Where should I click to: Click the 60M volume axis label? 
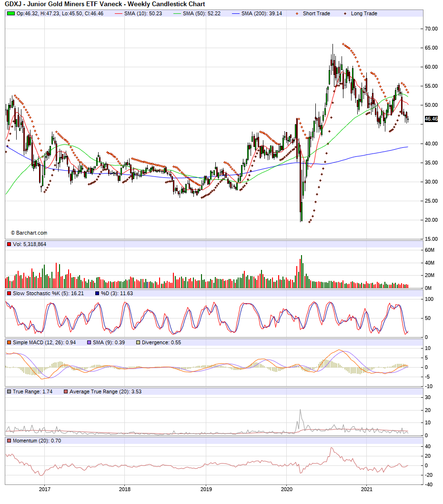click(430, 250)
